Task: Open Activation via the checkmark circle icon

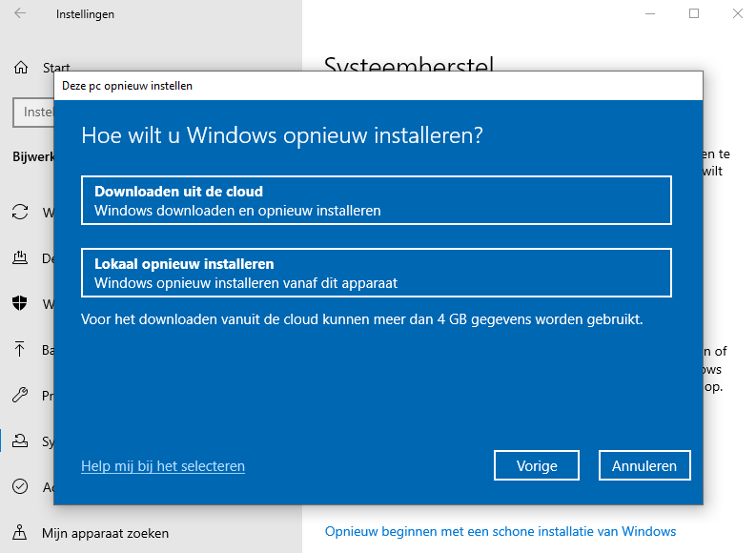Action: click(20, 487)
